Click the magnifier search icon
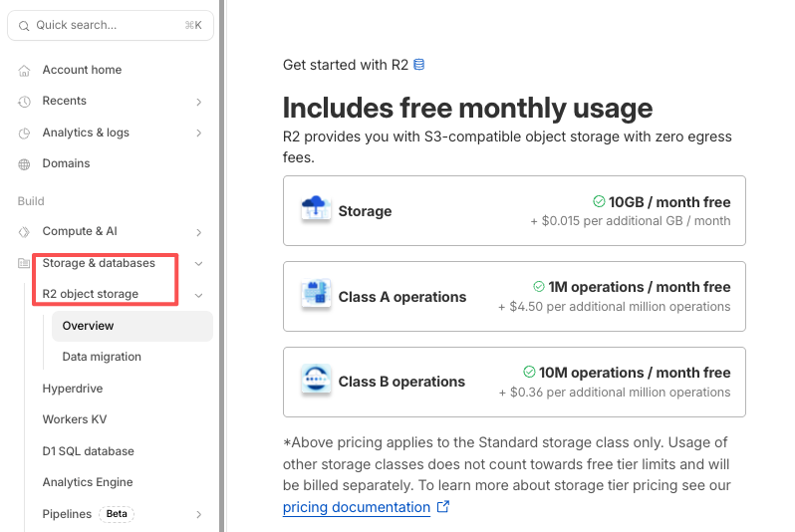This screenshot has width=795, height=532. (x=24, y=26)
